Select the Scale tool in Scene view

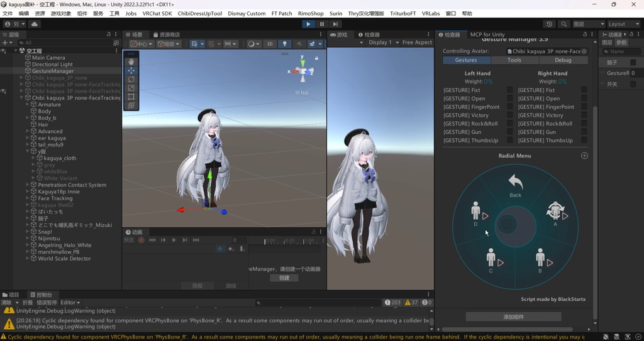pos(131,88)
